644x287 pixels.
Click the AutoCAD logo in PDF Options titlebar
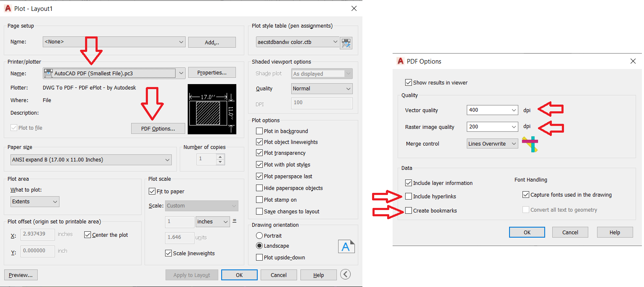tap(400, 61)
